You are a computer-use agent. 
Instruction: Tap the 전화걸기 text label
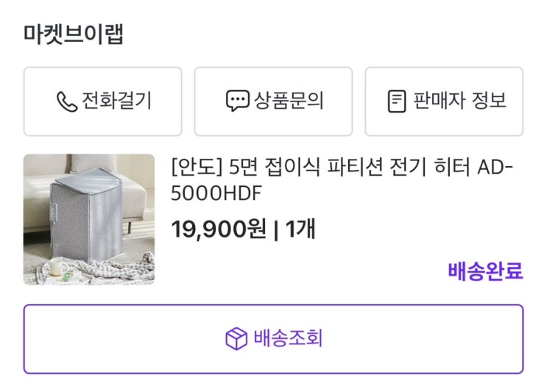coord(116,101)
